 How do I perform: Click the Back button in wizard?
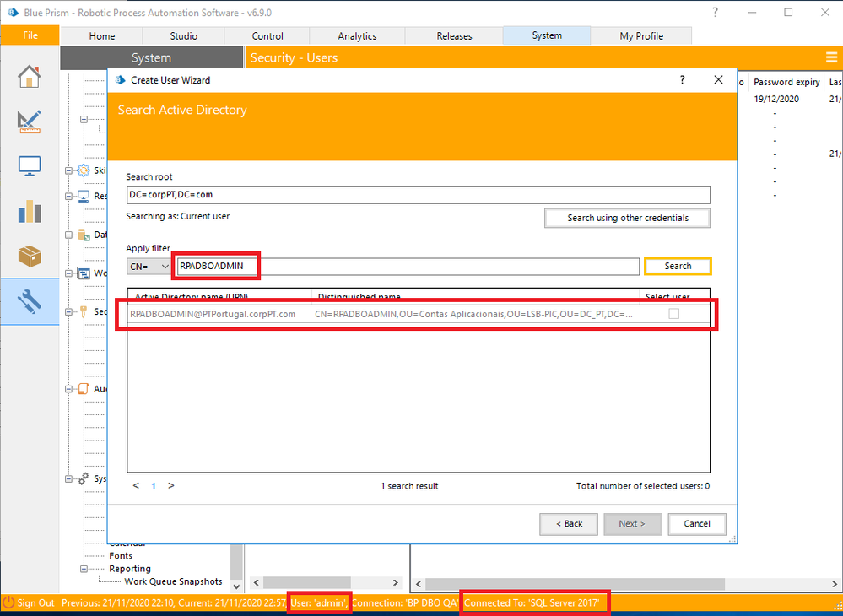[x=569, y=523]
